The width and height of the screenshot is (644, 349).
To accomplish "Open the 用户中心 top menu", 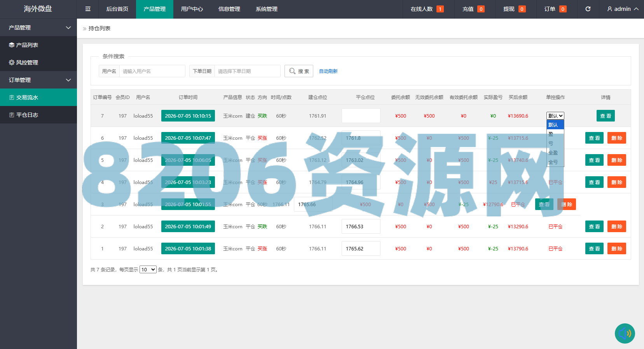I will (192, 9).
